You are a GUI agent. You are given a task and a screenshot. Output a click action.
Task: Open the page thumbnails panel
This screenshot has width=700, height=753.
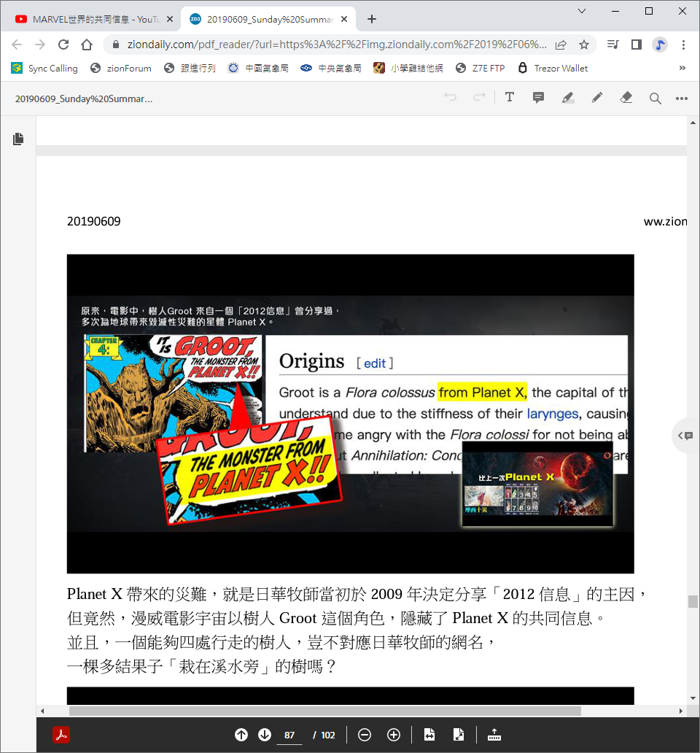click(18, 139)
